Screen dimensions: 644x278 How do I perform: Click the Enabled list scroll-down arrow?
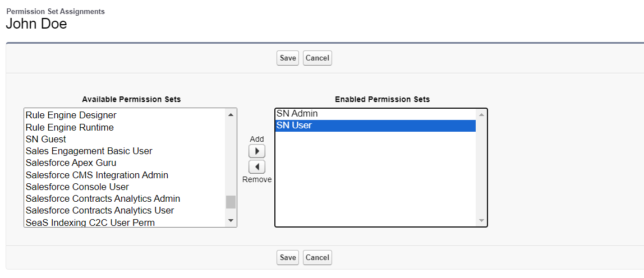point(481,221)
